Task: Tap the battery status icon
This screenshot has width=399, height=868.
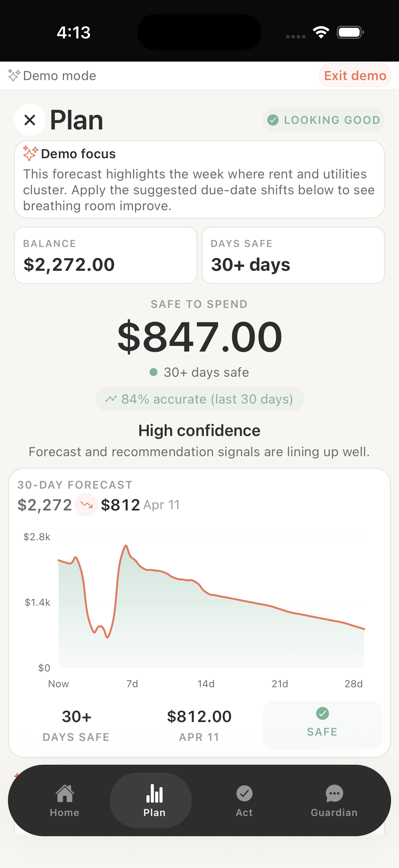Action: pyautogui.click(x=350, y=32)
